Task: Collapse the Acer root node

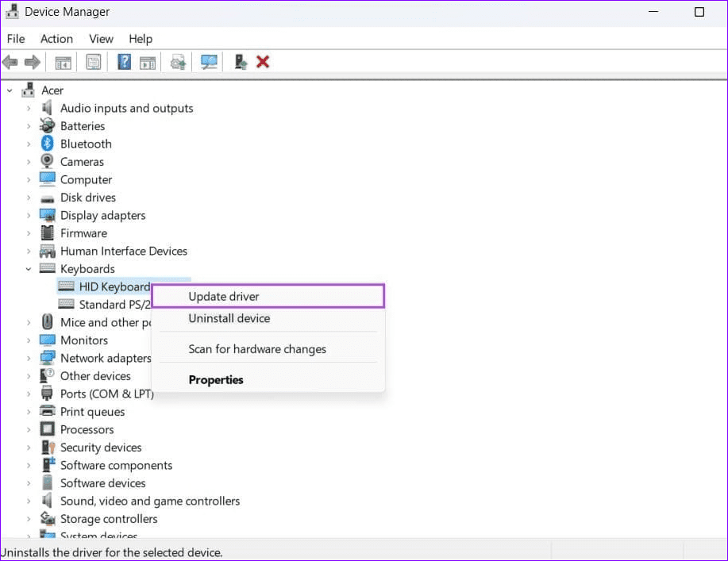Action: point(10,90)
